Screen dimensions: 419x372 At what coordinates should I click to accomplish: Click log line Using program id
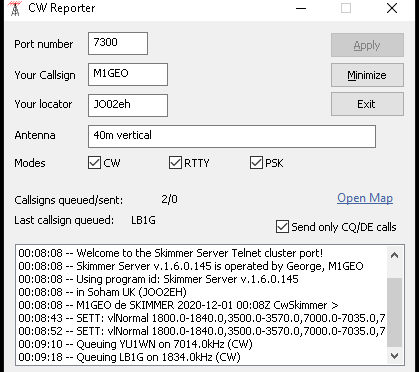coord(158,279)
